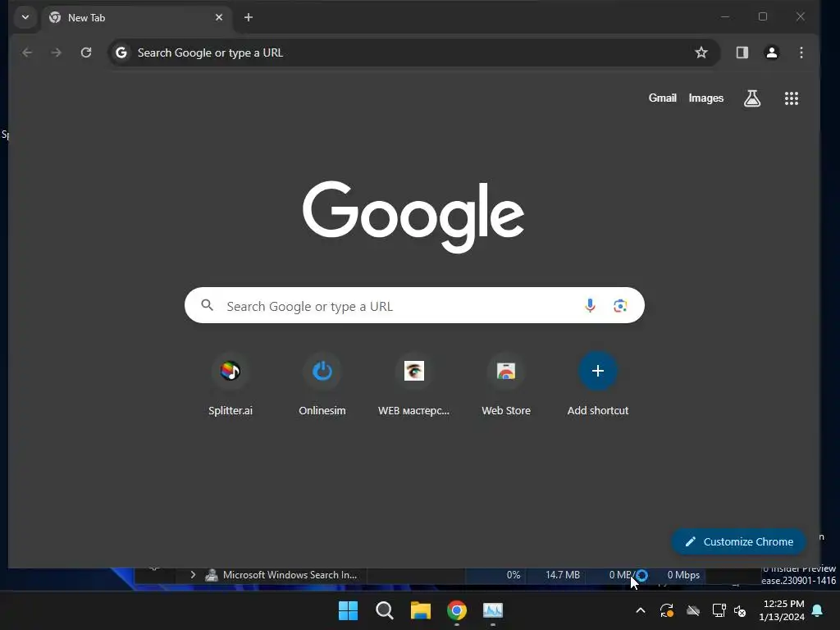840x630 pixels.
Task: Click the Chrome taskbar icon
Action: pos(457,610)
